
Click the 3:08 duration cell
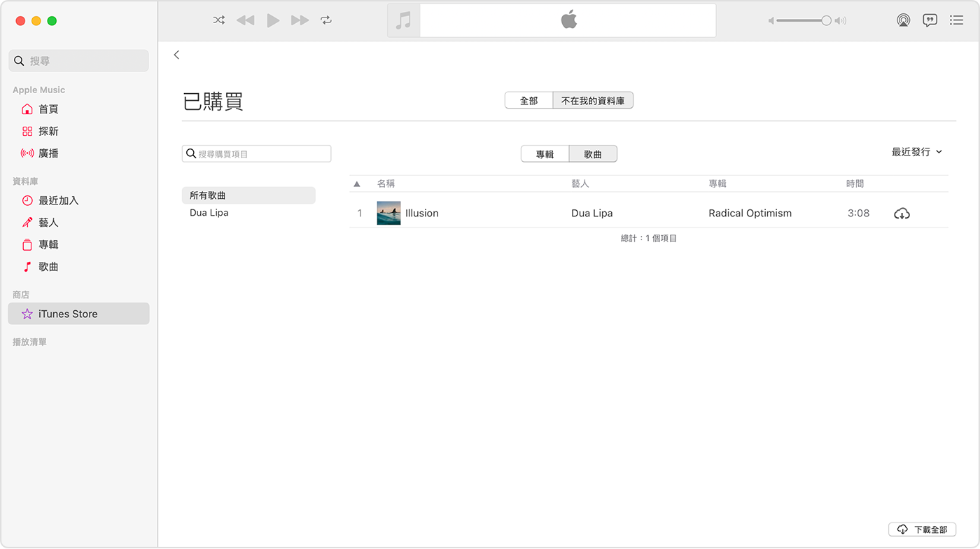[858, 214]
